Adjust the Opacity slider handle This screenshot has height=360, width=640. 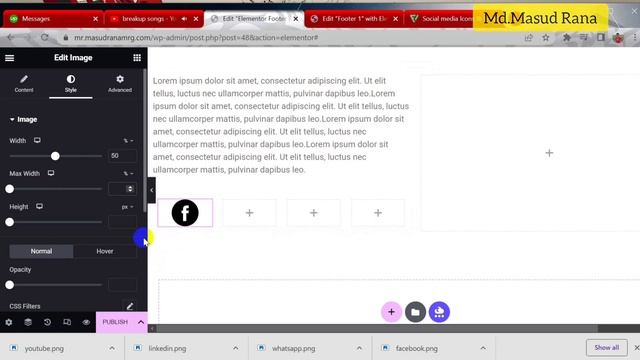click(10, 285)
